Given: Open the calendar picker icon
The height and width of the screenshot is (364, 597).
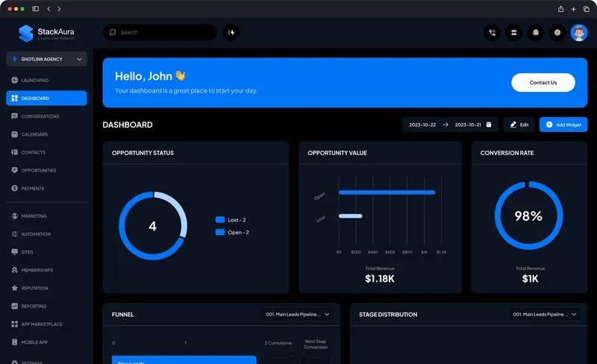Looking at the screenshot, I should (x=489, y=125).
